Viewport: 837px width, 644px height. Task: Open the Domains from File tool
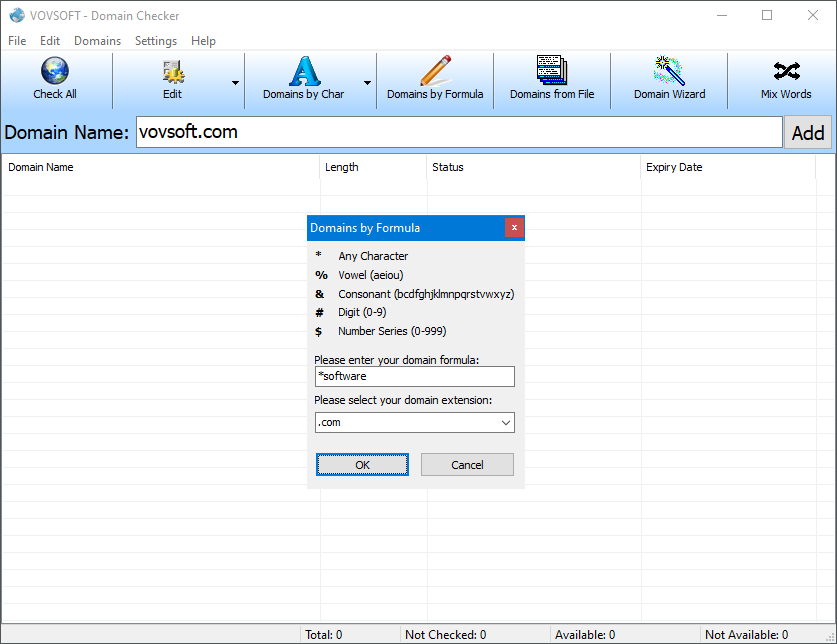(x=552, y=78)
